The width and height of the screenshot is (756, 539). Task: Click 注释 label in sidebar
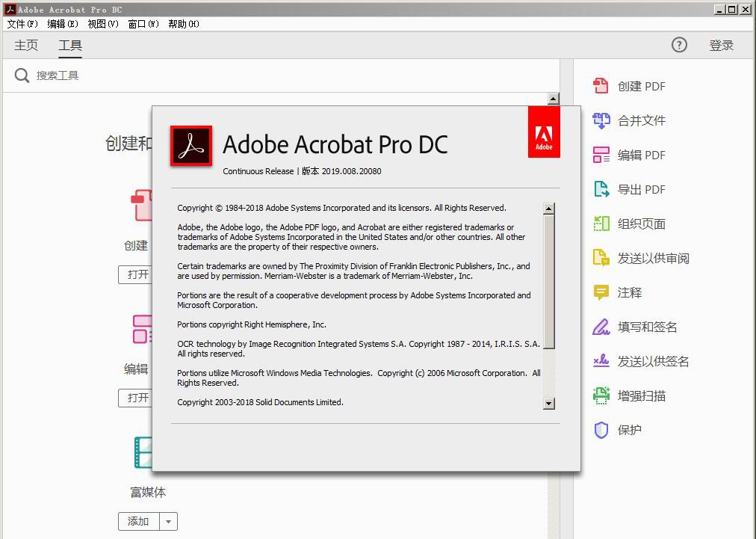(630, 292)
